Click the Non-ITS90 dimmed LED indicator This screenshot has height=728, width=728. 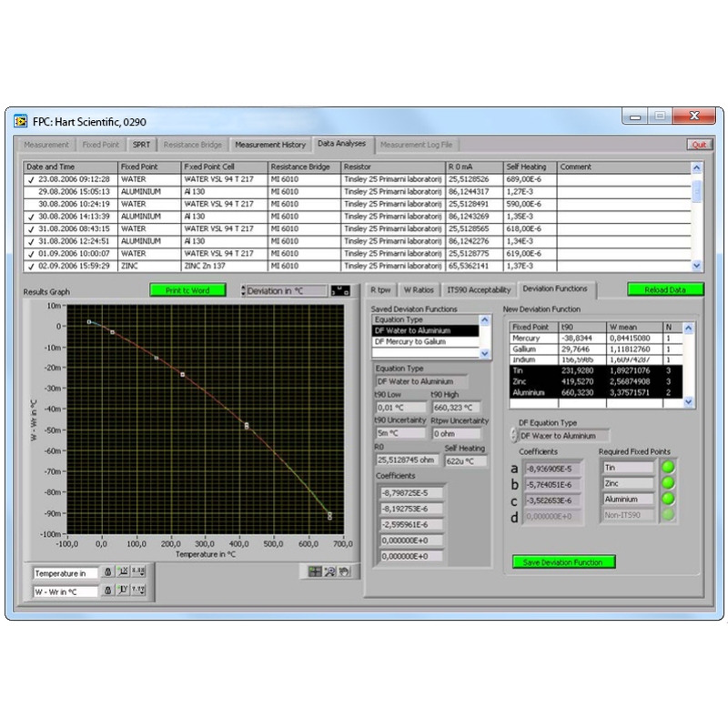point(668,515)
